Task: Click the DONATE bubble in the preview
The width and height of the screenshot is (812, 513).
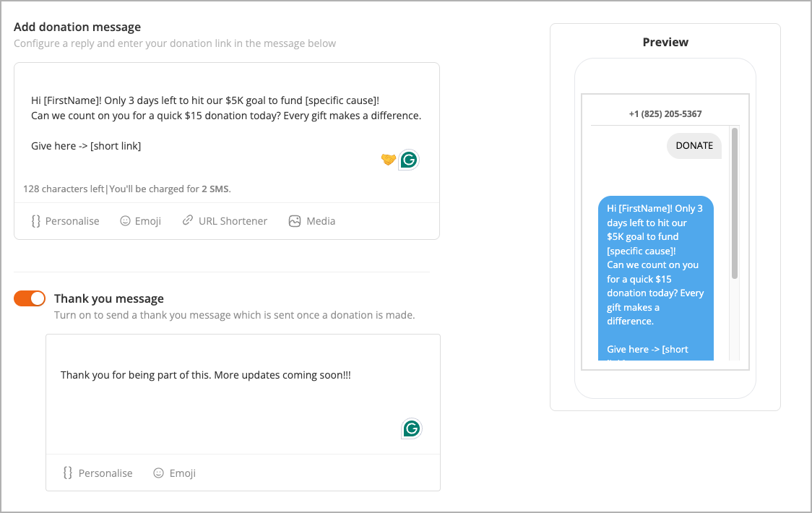Action: tap(694, 146)
